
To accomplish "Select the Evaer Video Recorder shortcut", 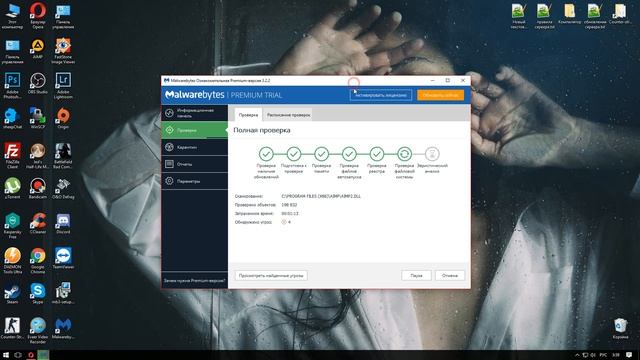I will coord(38,331).
